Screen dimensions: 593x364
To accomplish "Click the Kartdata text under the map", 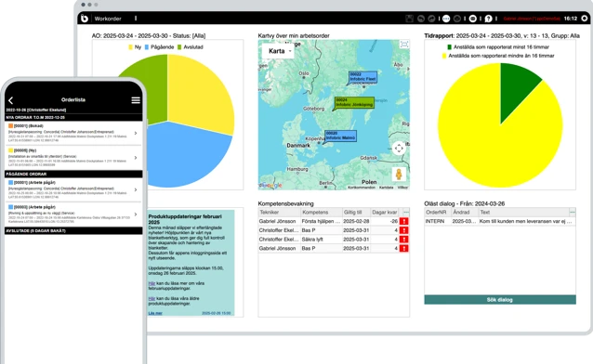I will pos(386,187).
